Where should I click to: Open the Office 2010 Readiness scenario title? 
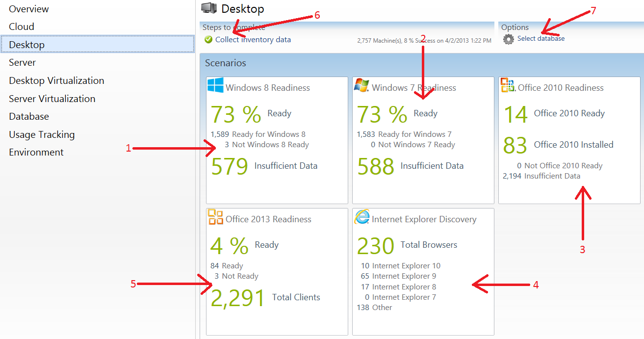[561, 88]
